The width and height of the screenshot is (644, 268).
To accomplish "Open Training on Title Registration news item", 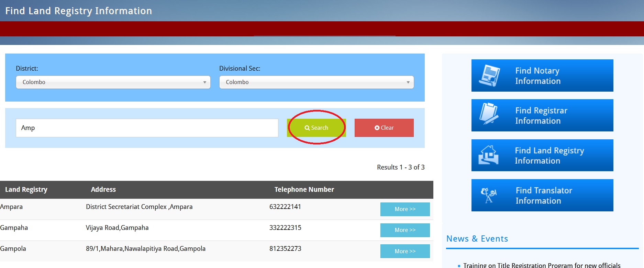I will pyautogui.click(x=542, y=265).
